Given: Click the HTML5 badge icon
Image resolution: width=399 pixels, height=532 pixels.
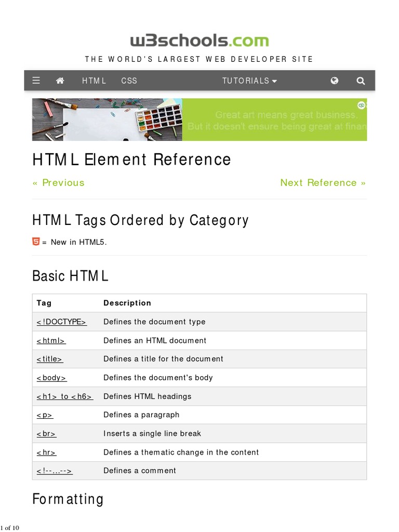Looking at the screenshot, I should pyautogui.click(x=36, y=242).
